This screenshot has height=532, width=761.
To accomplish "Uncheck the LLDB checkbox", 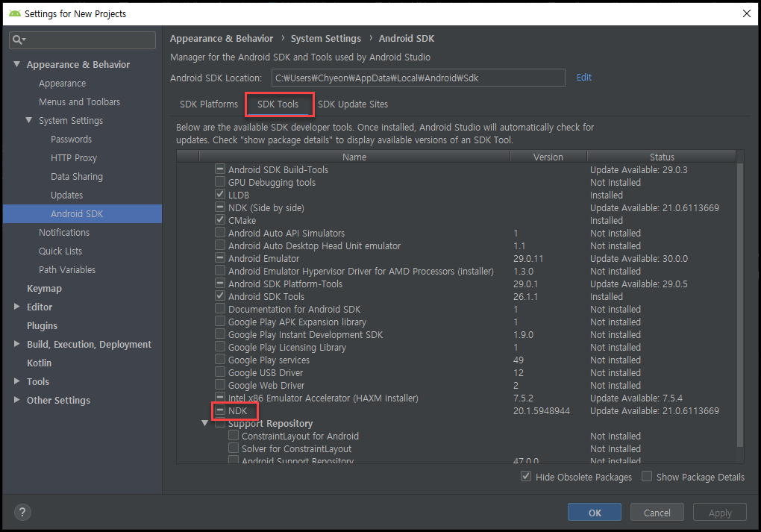I will (220, 195).
